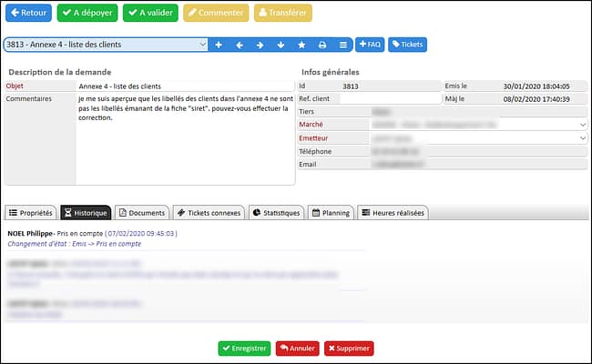Open the Emetteur dropdown
The height and width of the screenshot is (364, 592).
(581, 137)
